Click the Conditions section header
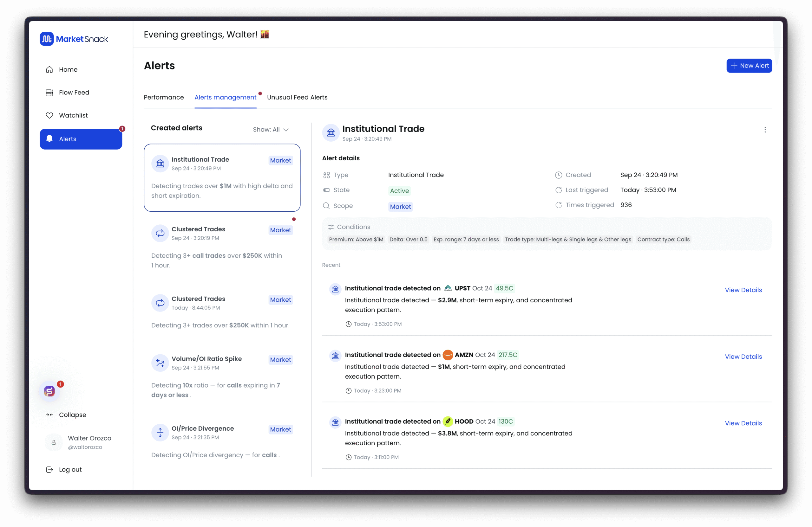 point(353,227)
